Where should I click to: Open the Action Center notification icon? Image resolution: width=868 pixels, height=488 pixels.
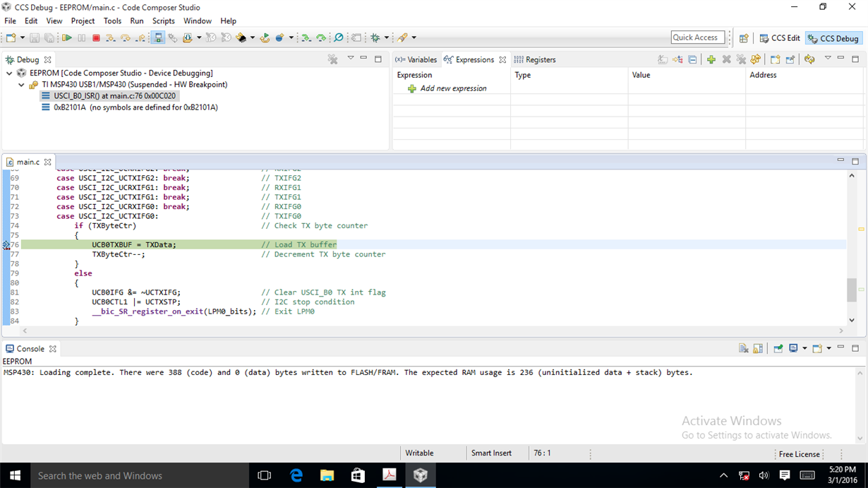tap(784, 475)
